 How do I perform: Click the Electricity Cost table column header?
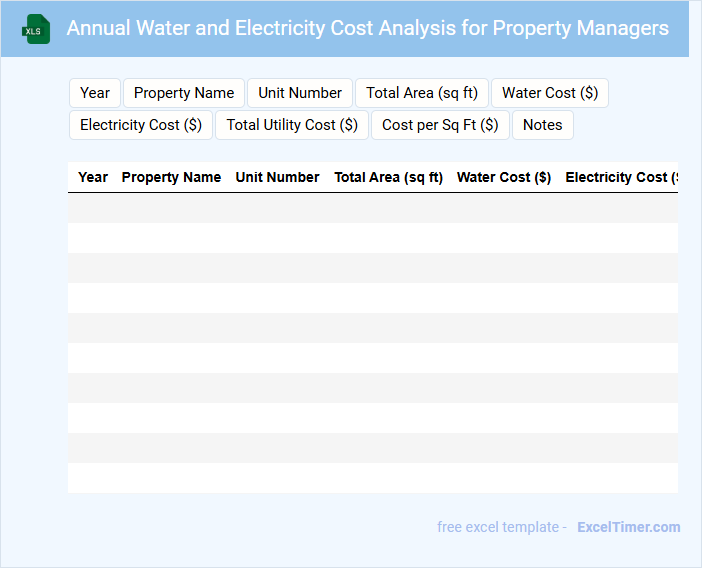pyautogui.click(x=620, y=177)
